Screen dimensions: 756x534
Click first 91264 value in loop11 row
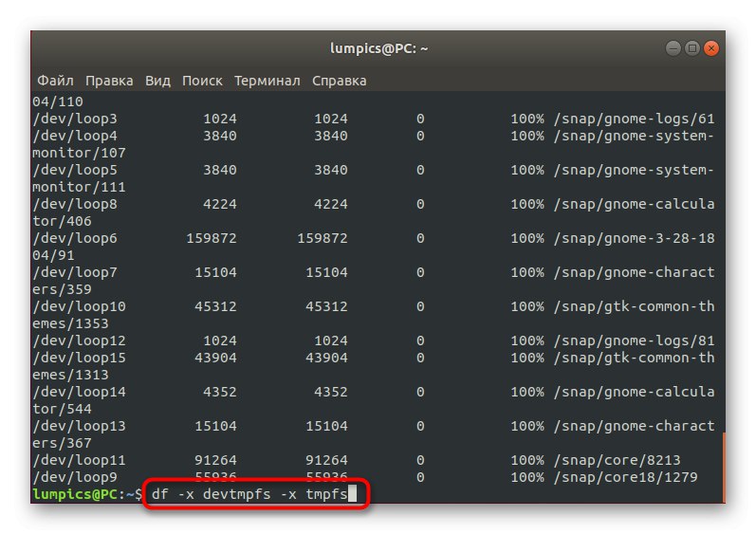tap(216, 461)
